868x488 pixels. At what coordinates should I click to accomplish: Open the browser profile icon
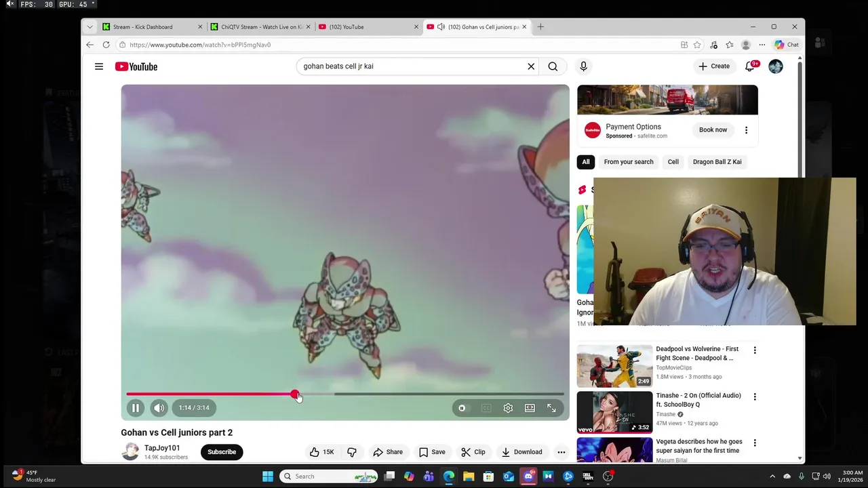[746, 45]
